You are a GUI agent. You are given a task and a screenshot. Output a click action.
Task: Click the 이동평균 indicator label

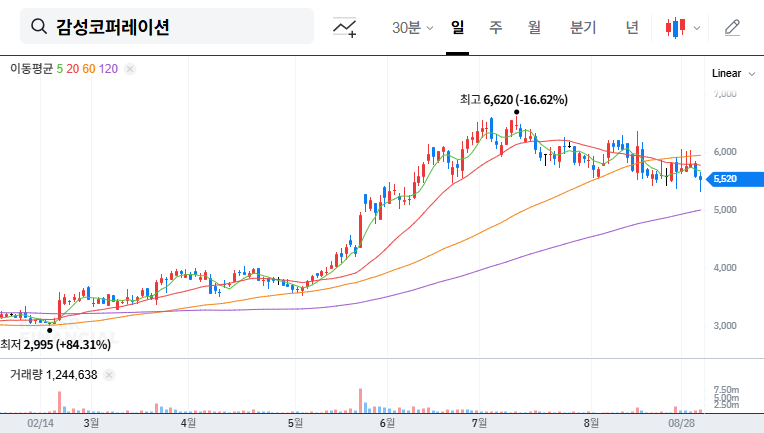pos(31,69)
